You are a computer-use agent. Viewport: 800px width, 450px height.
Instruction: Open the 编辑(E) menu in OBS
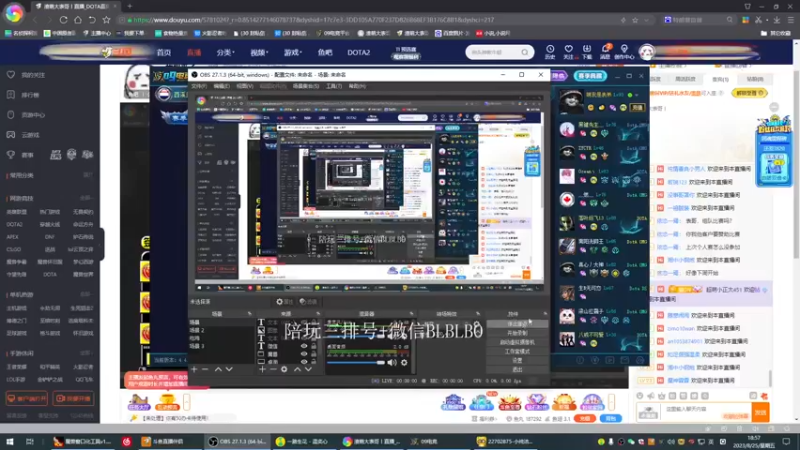(x=221, y=86)
